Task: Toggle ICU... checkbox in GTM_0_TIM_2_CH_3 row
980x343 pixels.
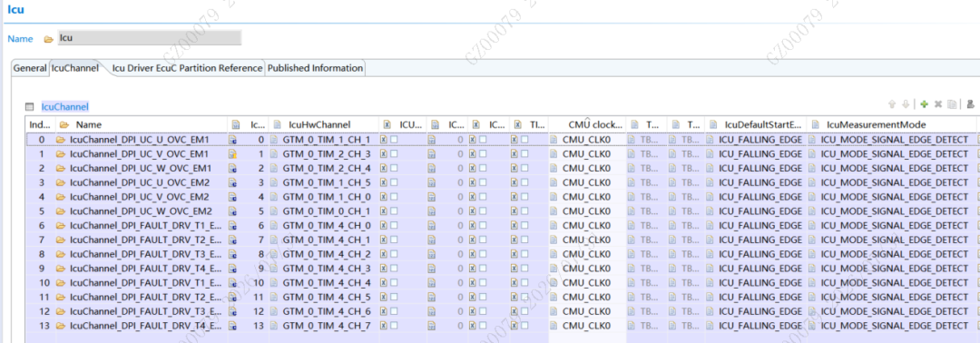Action: pos(394,153)
